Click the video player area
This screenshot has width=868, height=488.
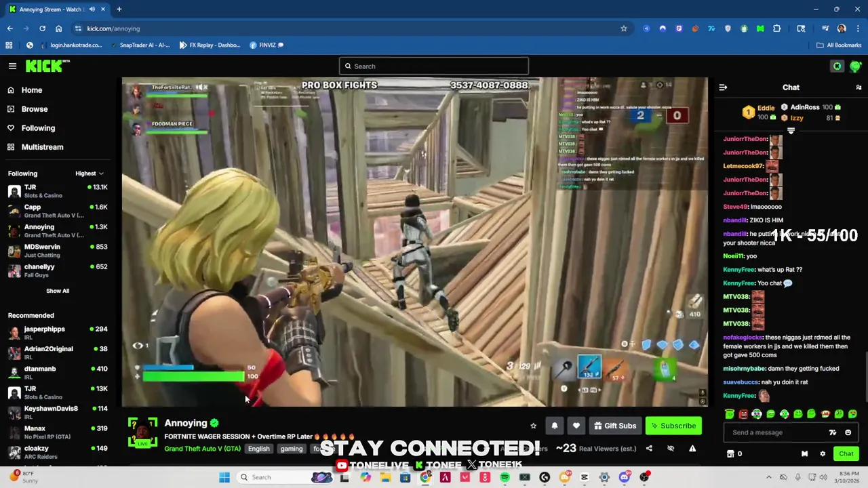(x=415, y=242)
